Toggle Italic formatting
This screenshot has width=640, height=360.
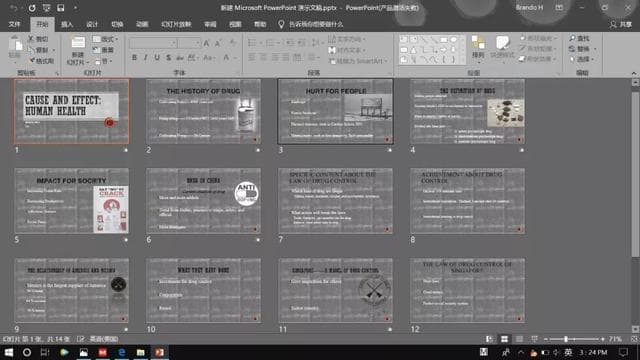[146, 58]
